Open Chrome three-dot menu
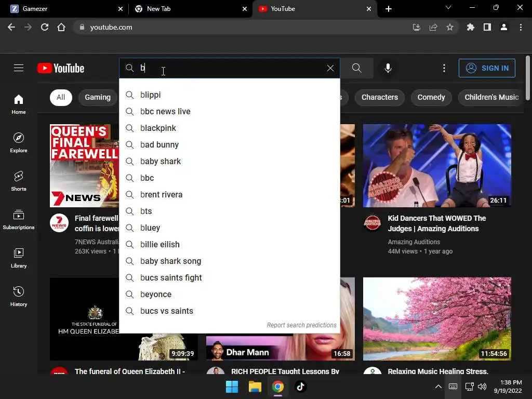Screen dimensions: 532x399 (x=521, y=27)
